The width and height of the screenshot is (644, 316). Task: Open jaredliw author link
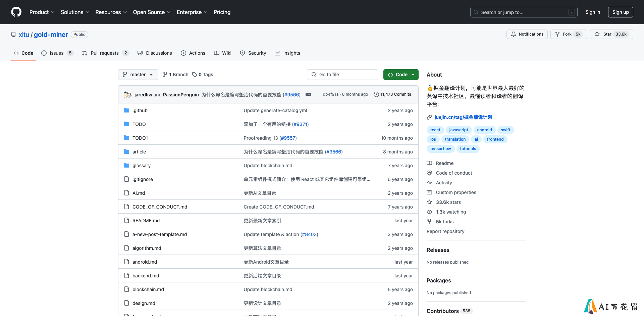(143, 95)
